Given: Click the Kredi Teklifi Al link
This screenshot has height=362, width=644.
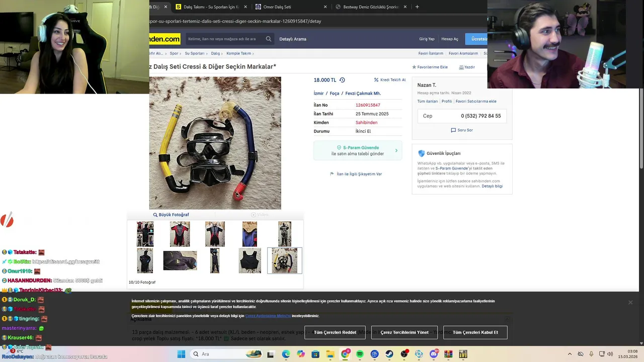Looking at the screenshot, I should 390,80.
